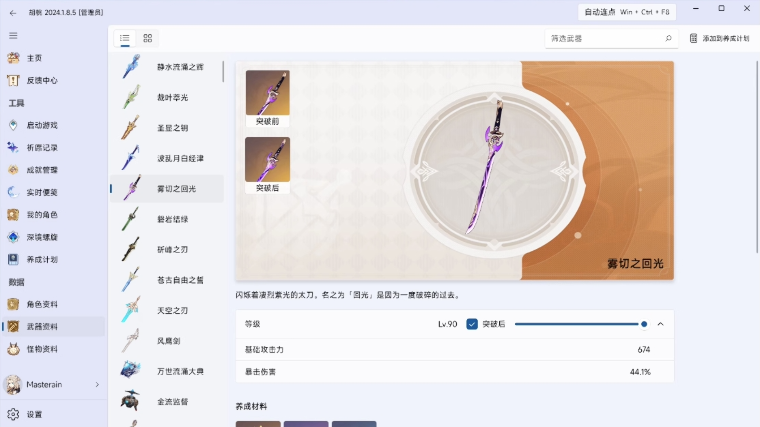Image resolution: width=760 pixels, height=427 pixels.
Task: Select 武器资料 weapon wiki
Action: click(53, 326)
